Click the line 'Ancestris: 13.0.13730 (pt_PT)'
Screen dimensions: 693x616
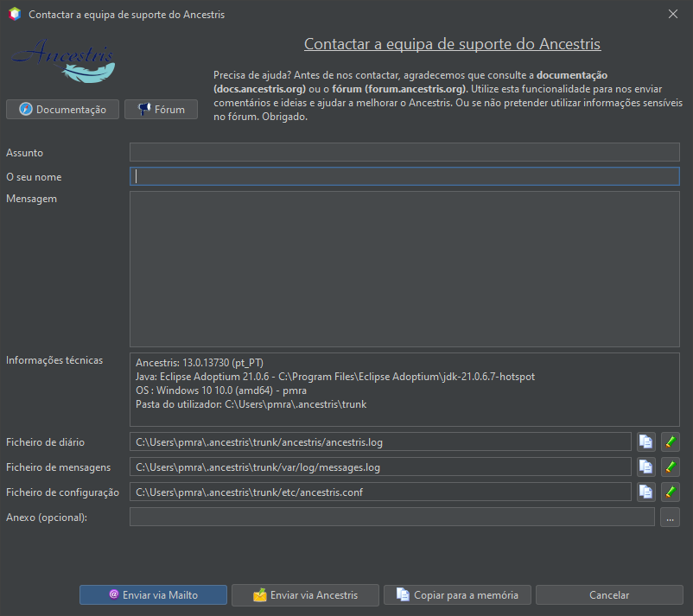pos(200,363)
